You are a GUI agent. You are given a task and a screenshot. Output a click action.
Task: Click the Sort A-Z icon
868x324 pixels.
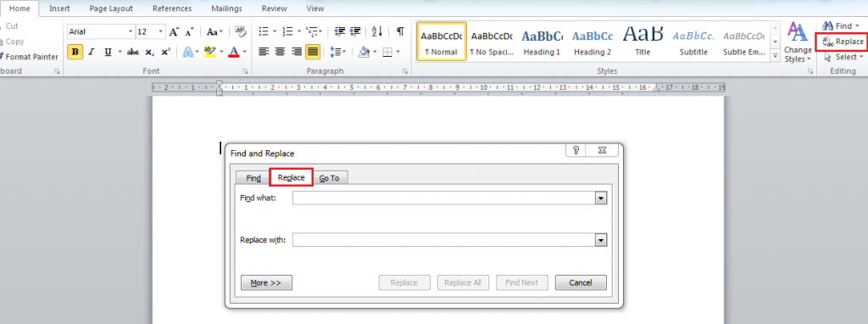coord(377,31)
